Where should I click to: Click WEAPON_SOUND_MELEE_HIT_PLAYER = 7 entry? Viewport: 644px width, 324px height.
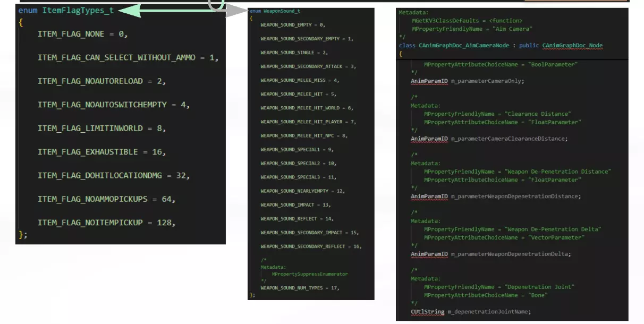coord(308,122)
